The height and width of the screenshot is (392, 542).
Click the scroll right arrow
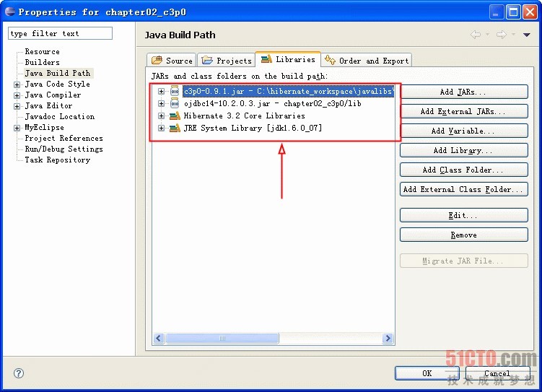(x=388, y=338)
